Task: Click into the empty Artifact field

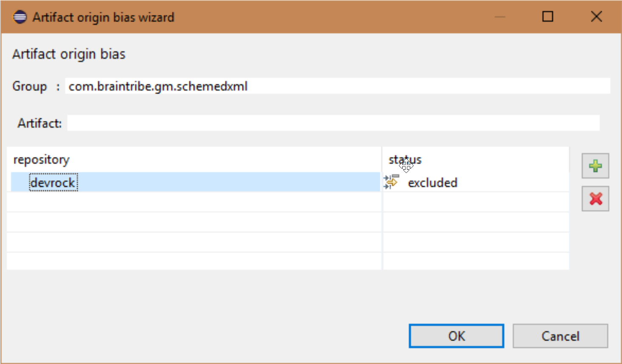Action: click(x=333, y=123)
